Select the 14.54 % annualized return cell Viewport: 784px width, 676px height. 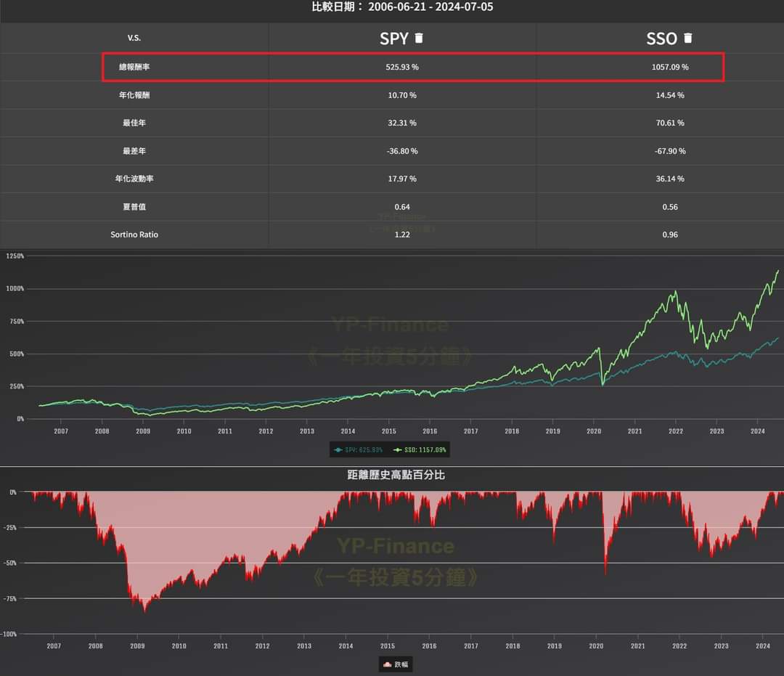[x=670, y=95]
